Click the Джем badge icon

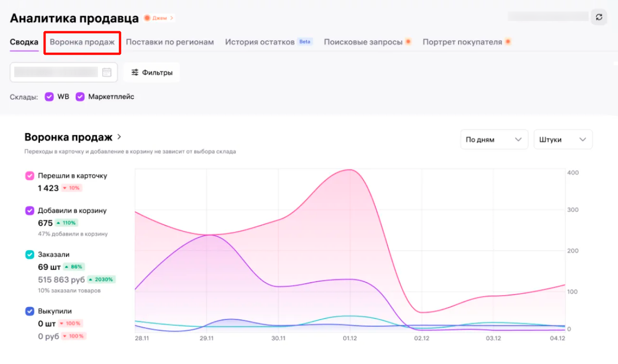click(147, 18)
